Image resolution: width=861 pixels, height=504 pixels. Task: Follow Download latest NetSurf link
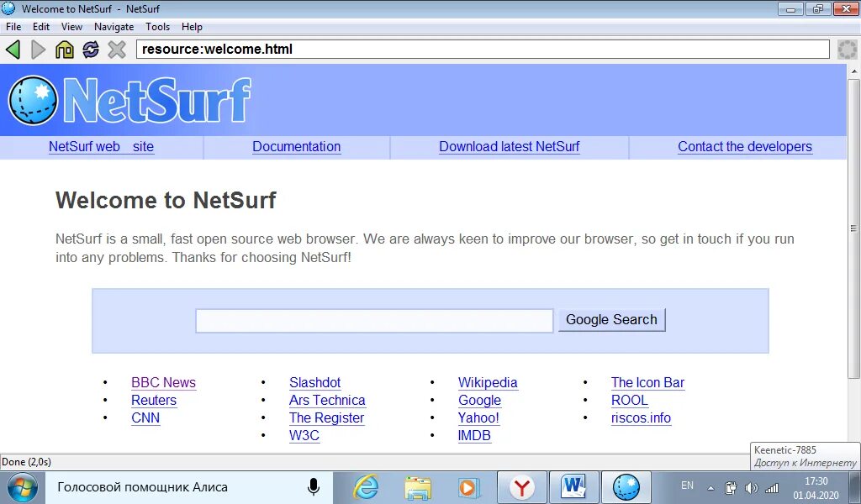509,147
